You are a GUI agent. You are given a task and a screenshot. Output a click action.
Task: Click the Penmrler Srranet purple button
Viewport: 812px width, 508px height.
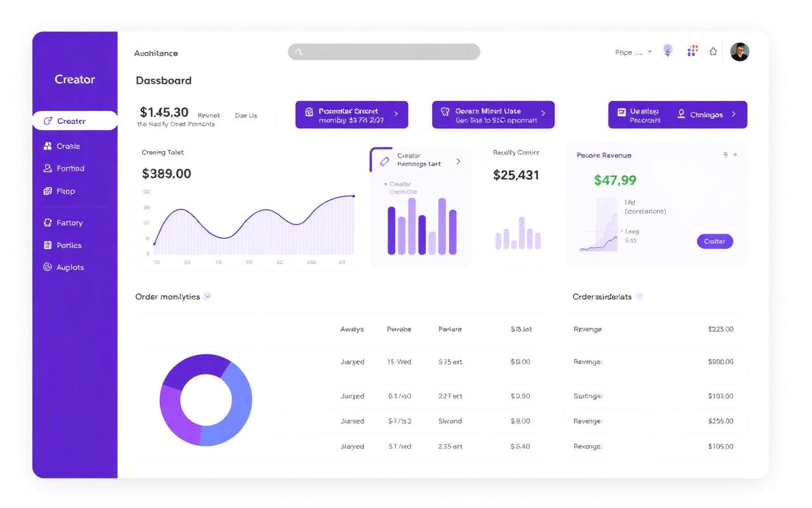point(351,114)
